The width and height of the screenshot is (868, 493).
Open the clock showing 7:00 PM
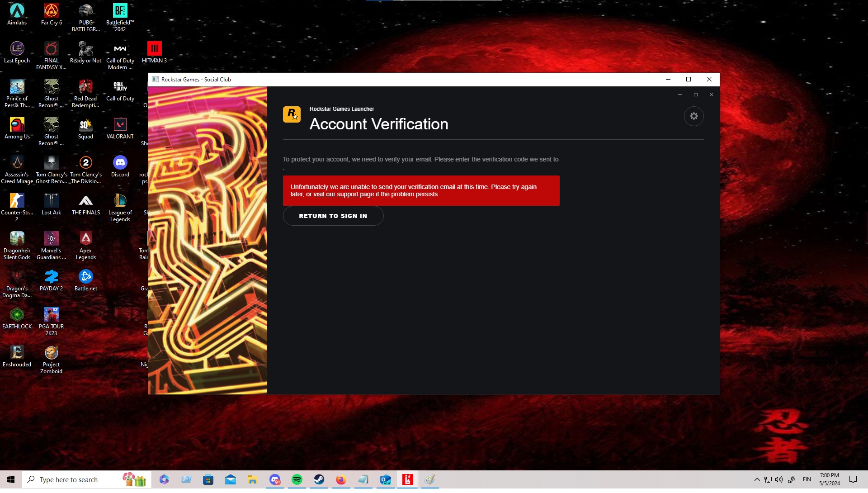829,479
